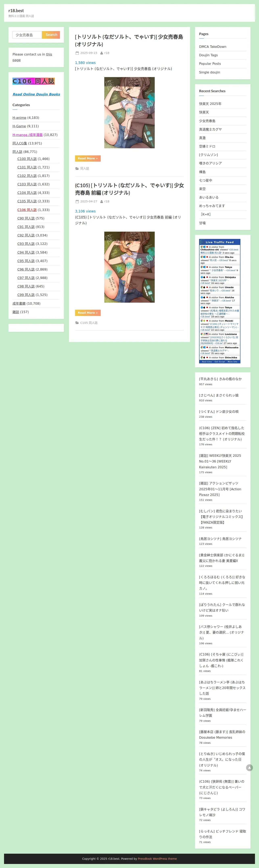Select the C97 同人誌 subcategory

(x=26, y=278)
